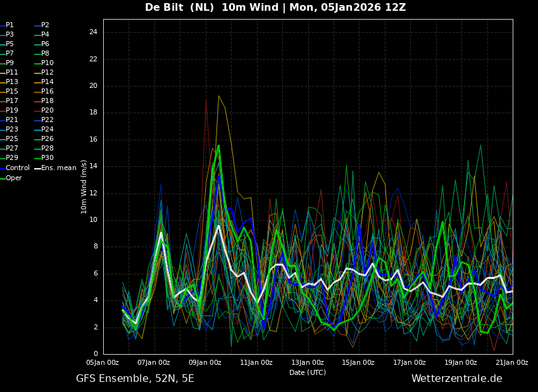This screenshot has width=538, height=392.
Task: Pick the 13Jan 00z date tick
Action: click(x=308, y=363)
